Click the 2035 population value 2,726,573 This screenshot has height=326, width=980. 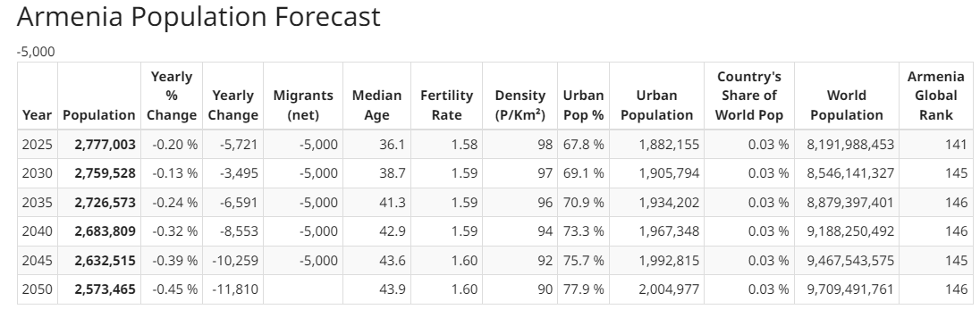pos(105,203)
